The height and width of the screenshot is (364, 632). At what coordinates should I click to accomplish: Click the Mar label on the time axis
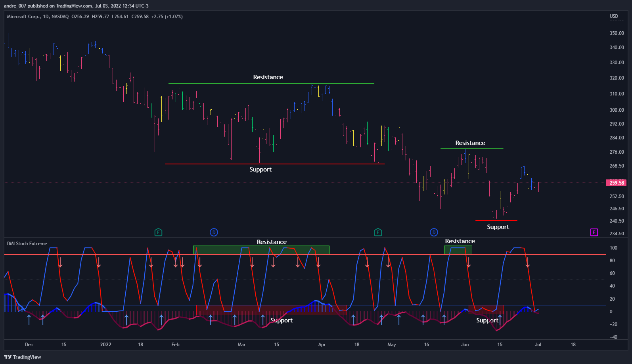(x=241, y=345)
